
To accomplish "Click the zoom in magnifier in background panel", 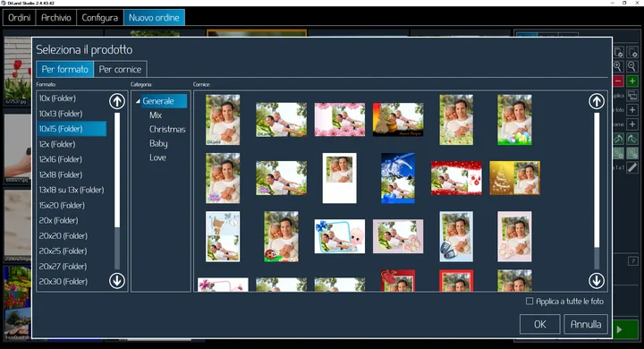I will point(618,66).
